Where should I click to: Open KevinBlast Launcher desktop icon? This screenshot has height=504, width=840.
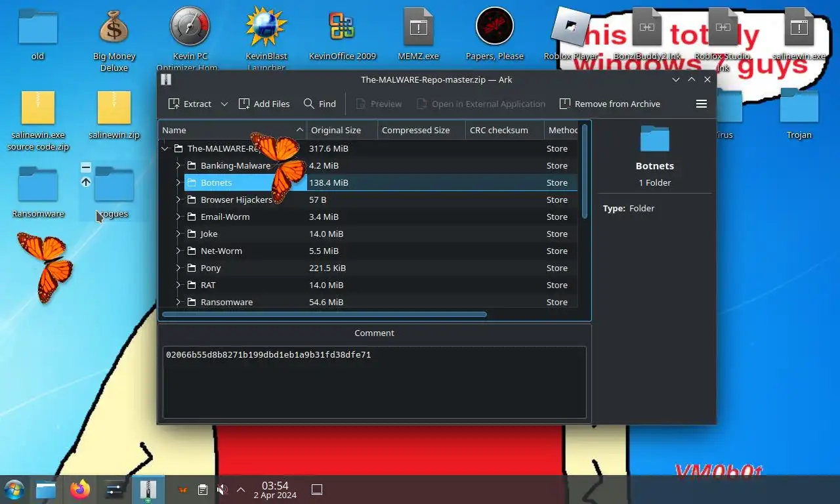click(266, 39)
